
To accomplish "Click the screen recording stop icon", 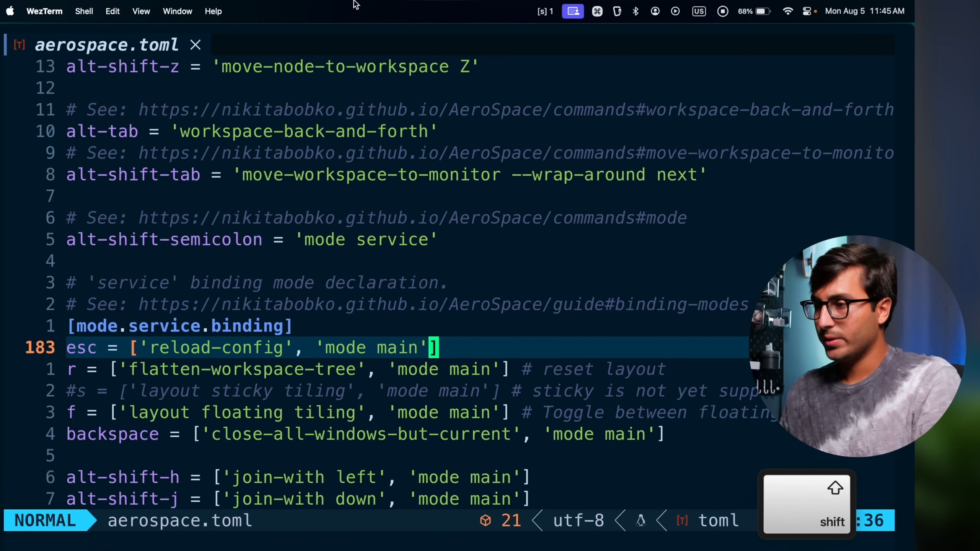I will tap(722, 11).
